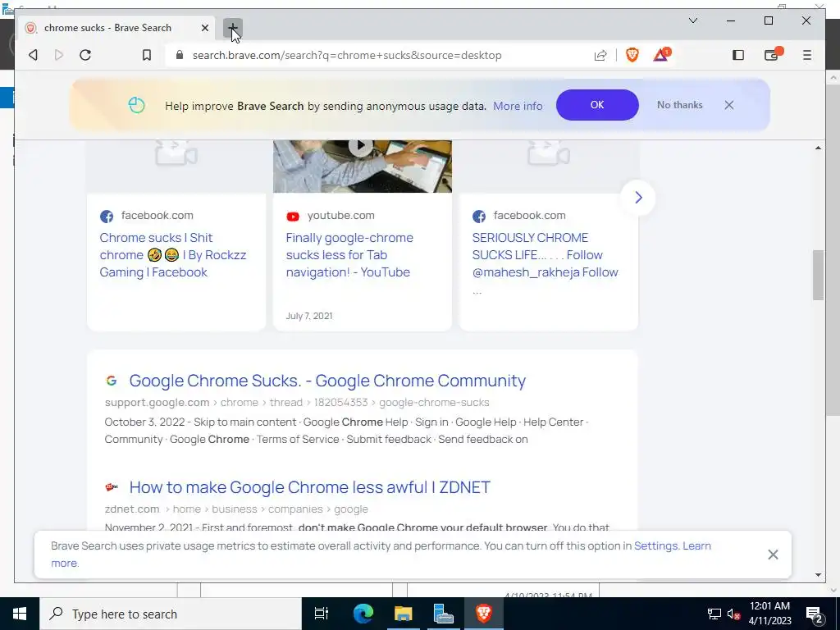This screenshot has height=630, width=840.
Task: Open Task View on taskbar
Action: click(322, 614)
